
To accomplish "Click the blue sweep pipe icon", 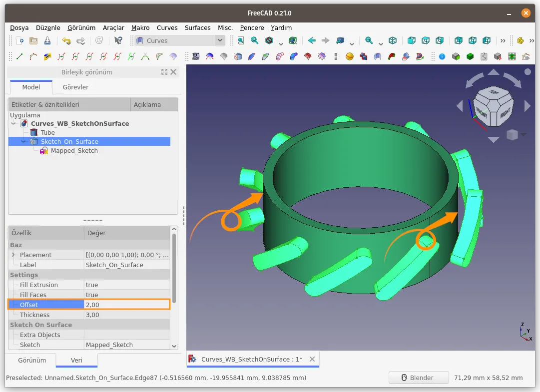I will coord(294,56).
